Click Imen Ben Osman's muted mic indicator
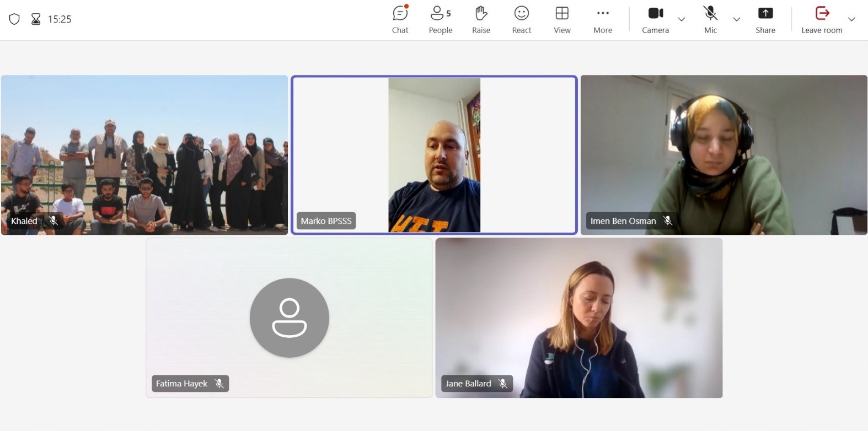 pos(668,221)
